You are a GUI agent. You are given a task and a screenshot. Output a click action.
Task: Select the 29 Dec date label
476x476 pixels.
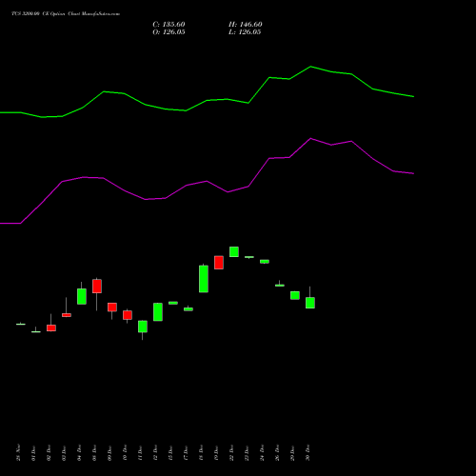pyautogui.click(x=292, y=452)
